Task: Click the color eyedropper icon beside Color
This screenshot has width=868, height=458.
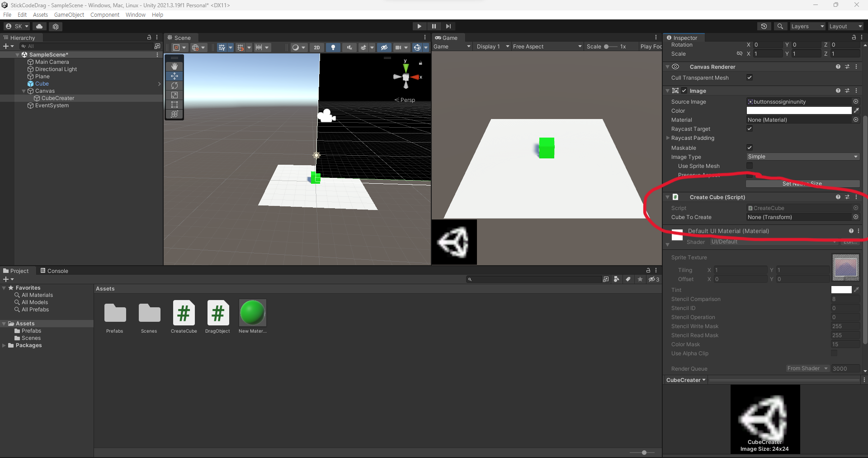Action: click(x=856, y=110)
